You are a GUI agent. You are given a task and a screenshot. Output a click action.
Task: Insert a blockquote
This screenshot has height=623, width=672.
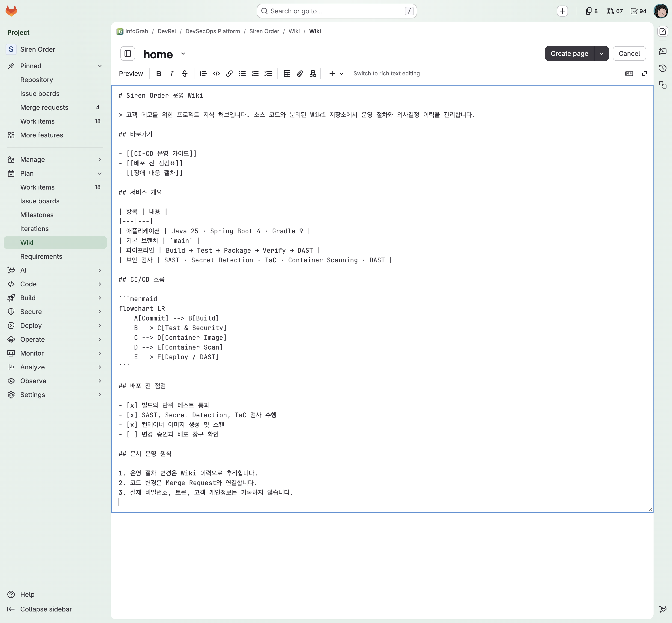(x=203, y=74)
